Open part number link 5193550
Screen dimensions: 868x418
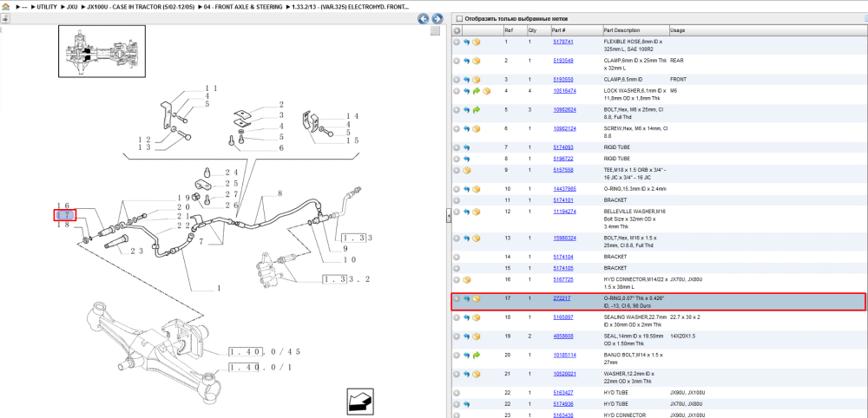click(563, 80)
